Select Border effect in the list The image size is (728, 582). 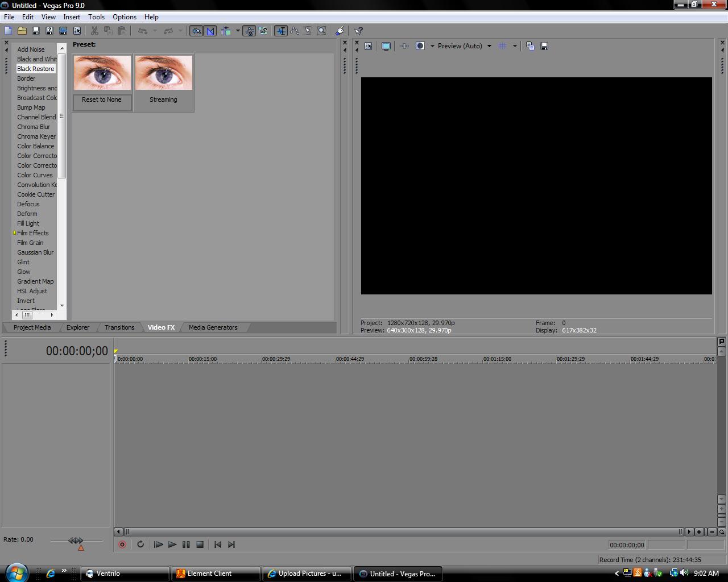pos(26,78)
